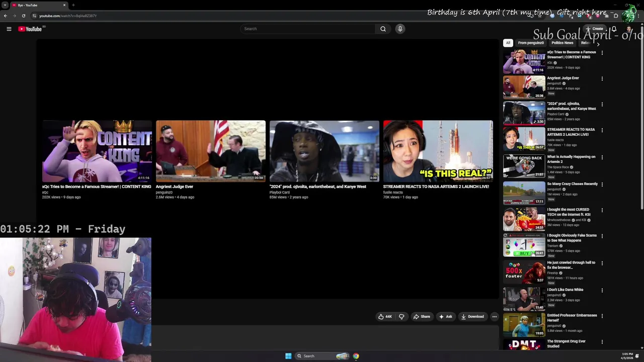Open options menu for "2024" Playboi Carti sidebar video
Screen dimensions: 644x362
coord(602,105)
